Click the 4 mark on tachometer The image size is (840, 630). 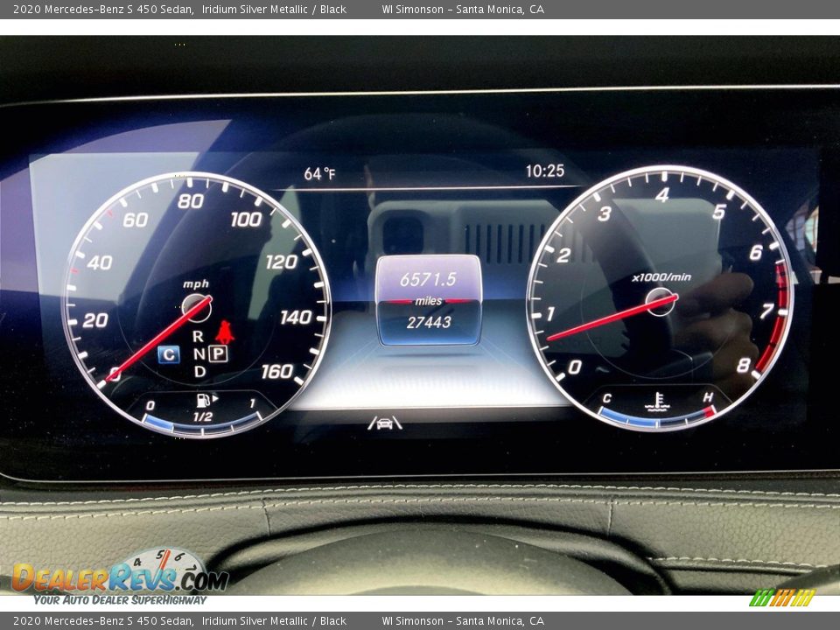(x=662, y=195)
